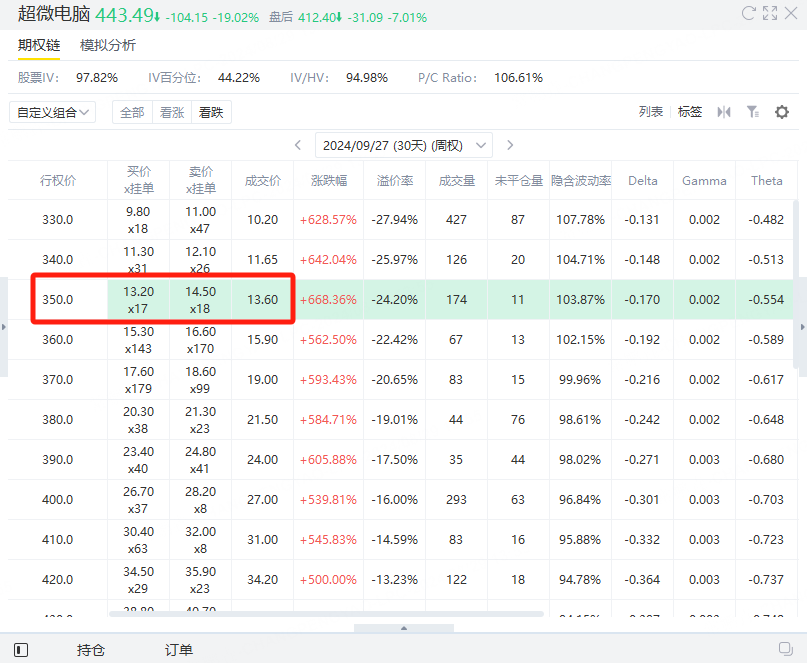
Task: Expand the left side panel arrow
Action: point(4,327)
